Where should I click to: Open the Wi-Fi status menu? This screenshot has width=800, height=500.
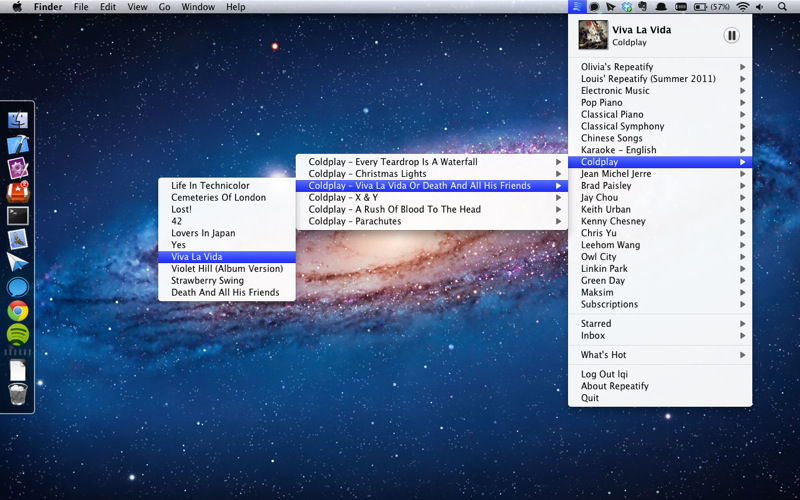coord(743,7)
